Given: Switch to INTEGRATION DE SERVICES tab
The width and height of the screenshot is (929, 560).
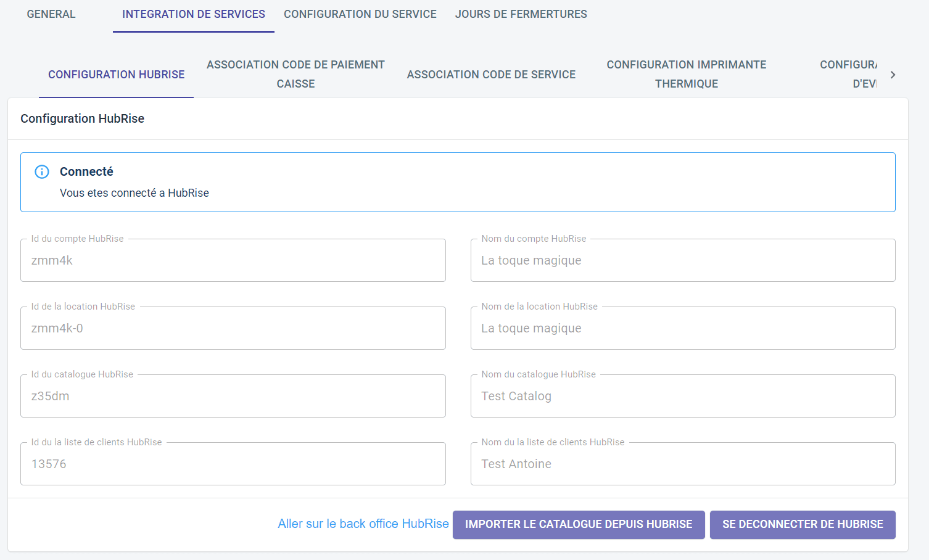Looking at the screenshot, I should 193,14.
